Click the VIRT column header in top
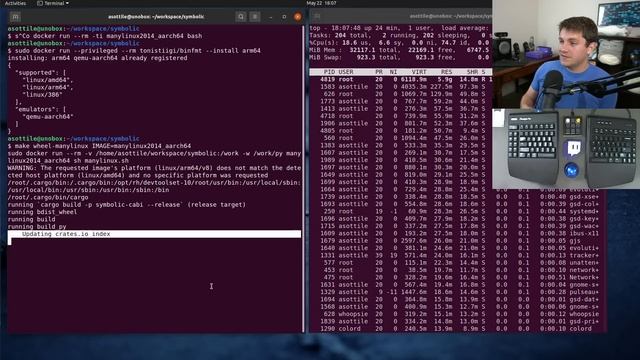 (419, 72)
